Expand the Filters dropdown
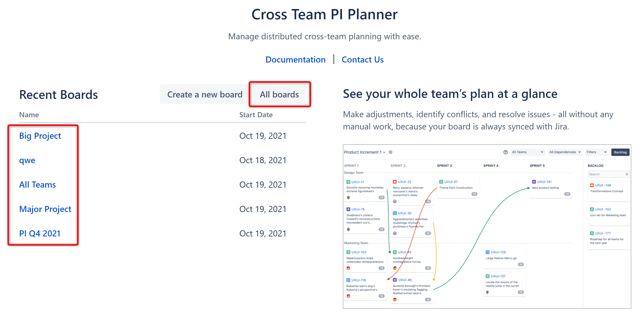This screenshot has height=319, width=644. [596, 152]
